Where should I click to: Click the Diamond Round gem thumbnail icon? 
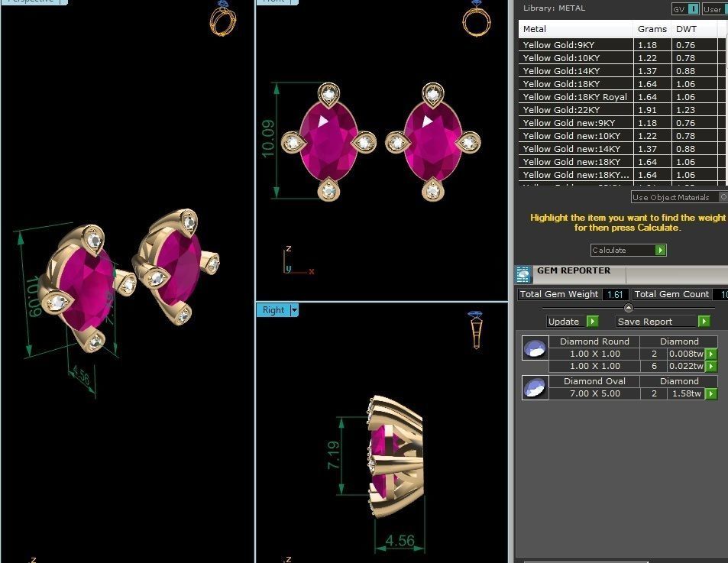click(535, 348)
